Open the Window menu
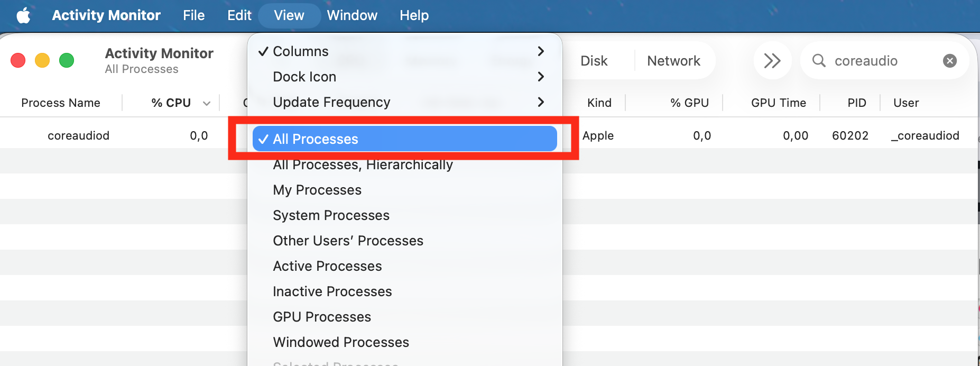 [x=352, y=15]
